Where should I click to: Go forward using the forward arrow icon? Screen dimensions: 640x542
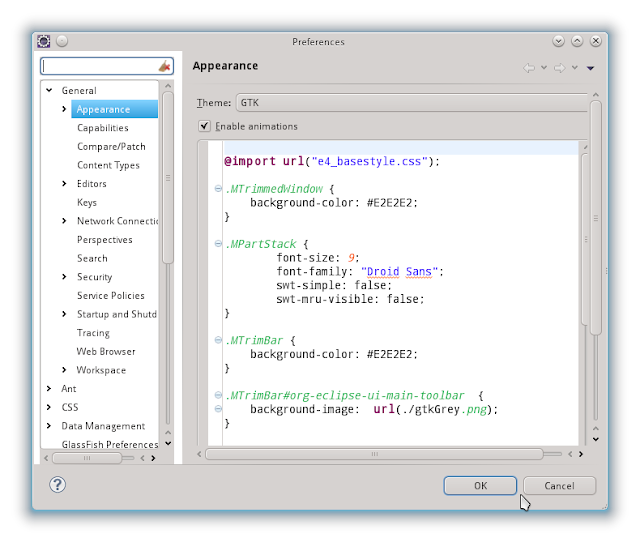[x=560, y=67]
